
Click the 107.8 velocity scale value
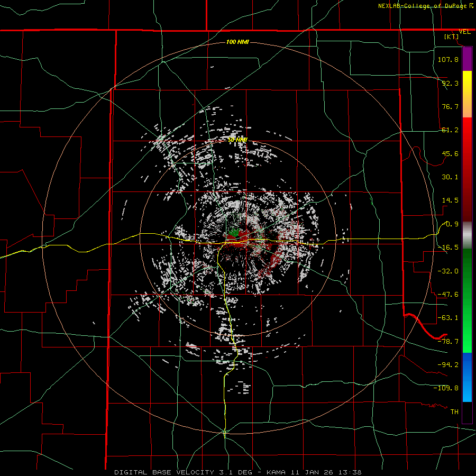[448, 59]
